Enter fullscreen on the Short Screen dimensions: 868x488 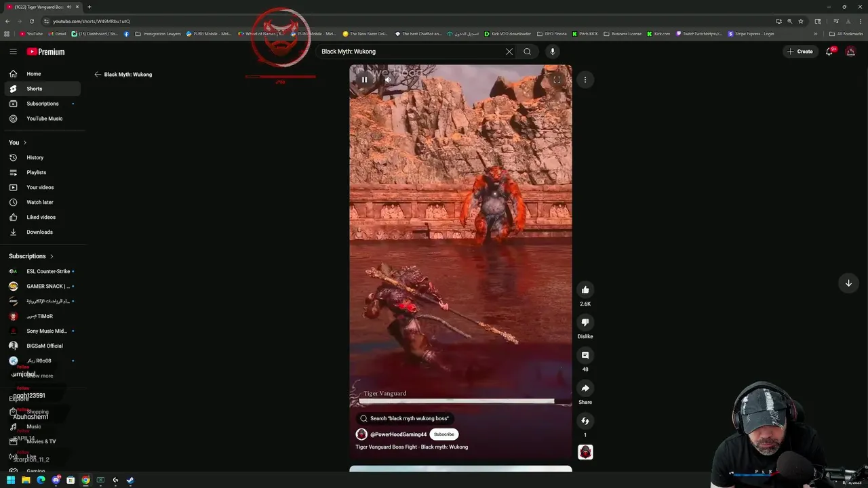(x=557, y=80)
